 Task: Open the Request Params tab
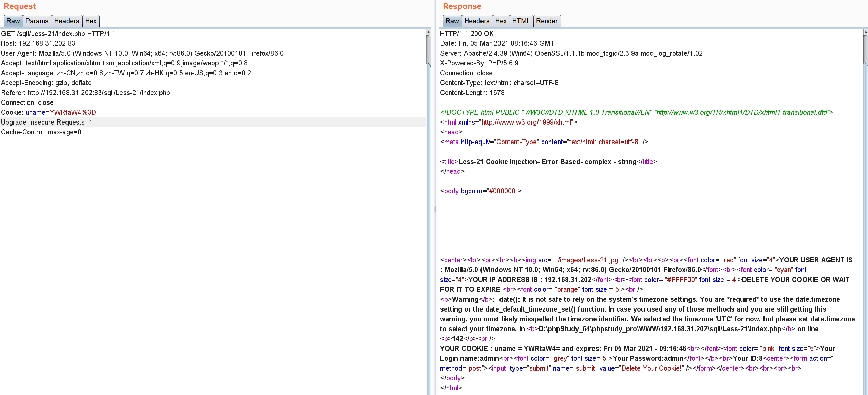37,21
